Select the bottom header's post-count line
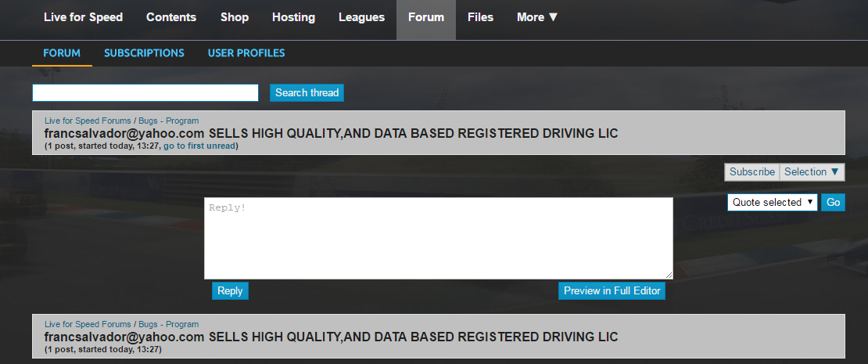This screenshot has width=868, height=364. pos(103,350)
